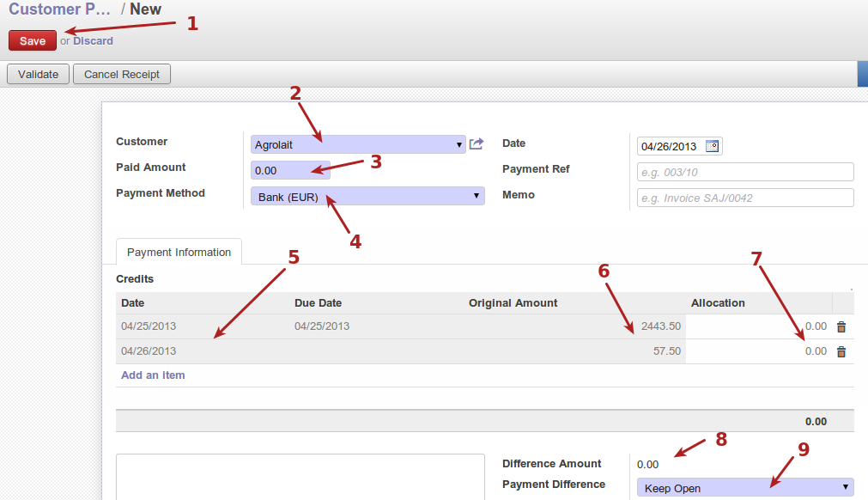Switch to the Payment Information tab
The width and height of the screenshot is (868, 500).
[x=179, y=252]
